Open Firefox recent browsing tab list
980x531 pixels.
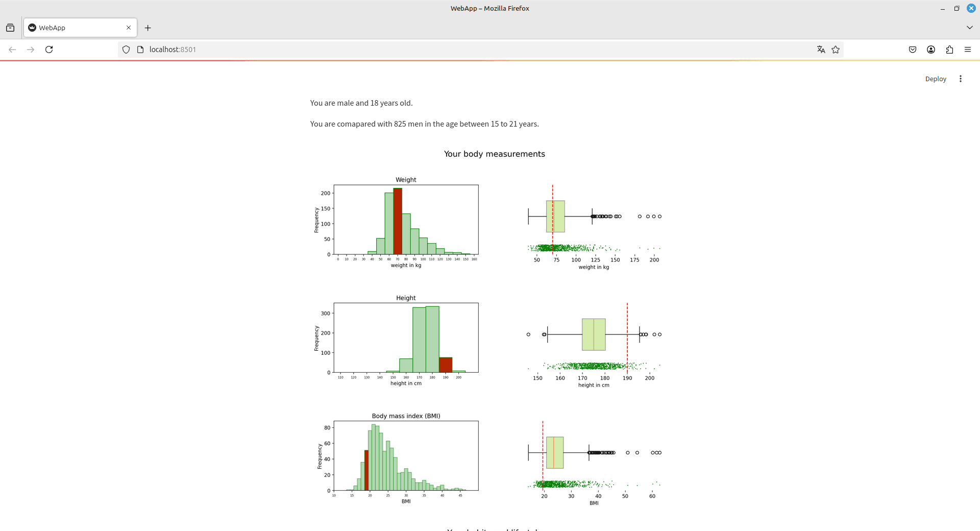tap(10, 28)
